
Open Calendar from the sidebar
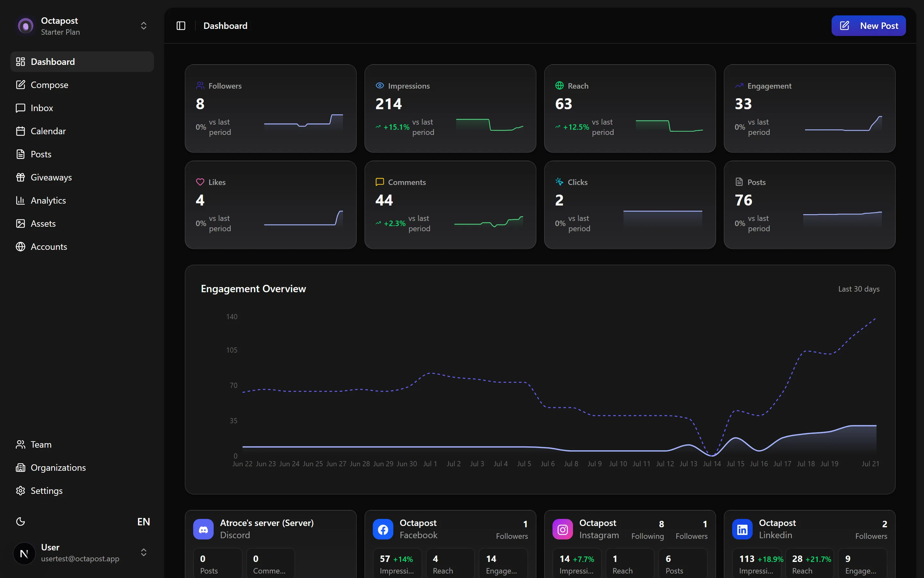tap(82, 131)
